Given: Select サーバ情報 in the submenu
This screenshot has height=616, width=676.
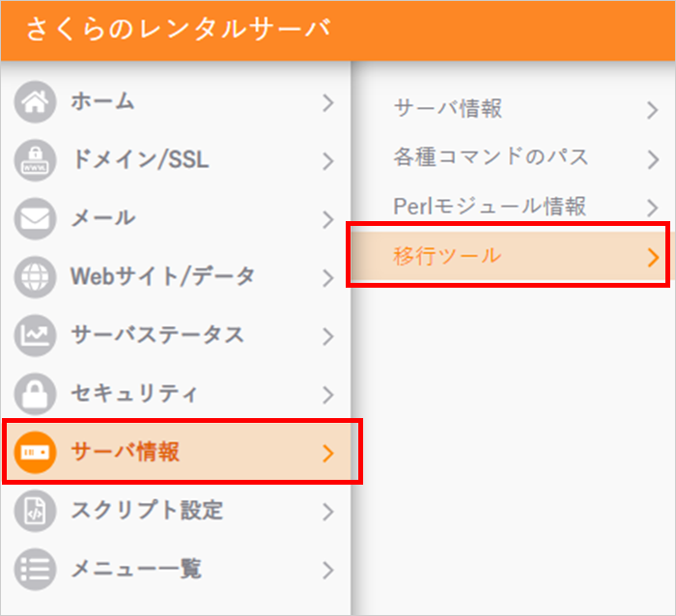Looking at the screenshot, I should coord(448,109).
